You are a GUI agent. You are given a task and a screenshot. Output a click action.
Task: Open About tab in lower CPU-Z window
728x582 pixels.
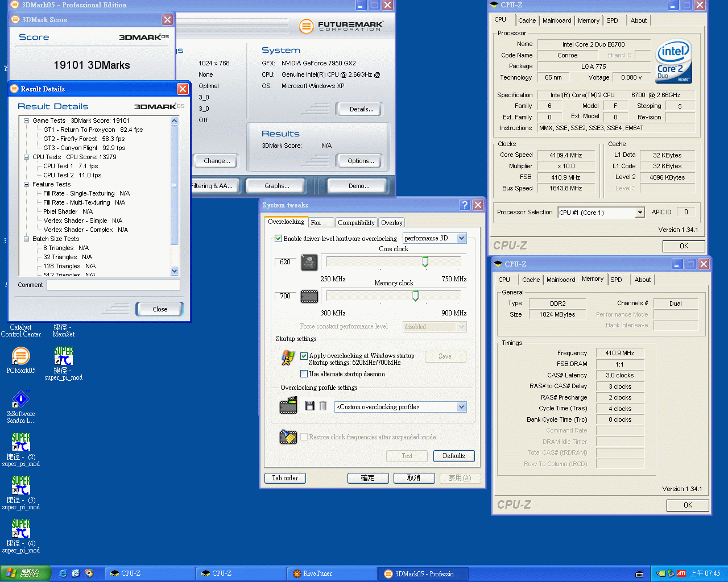tap(643, 280)
